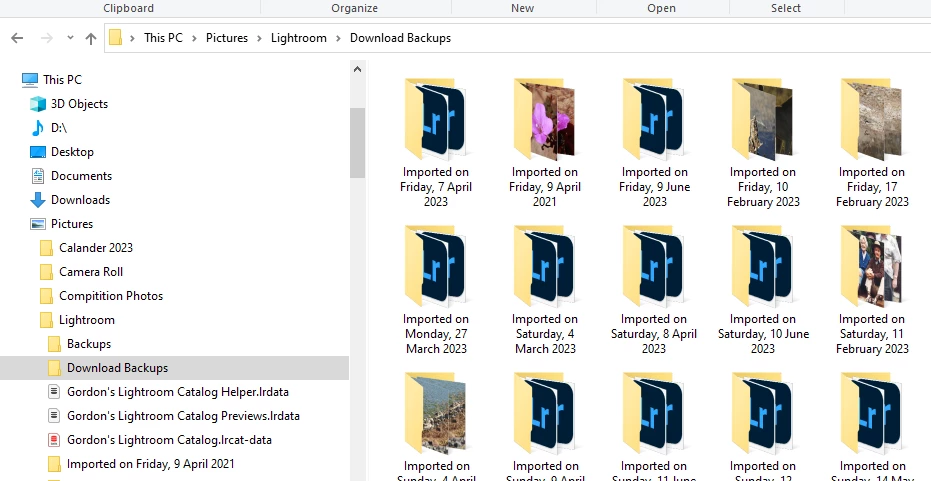Viewport: 931px width, 481px height.
Task: Select Lightroom folder in tree
Action: pyautogui.click(x=87, y=320)
